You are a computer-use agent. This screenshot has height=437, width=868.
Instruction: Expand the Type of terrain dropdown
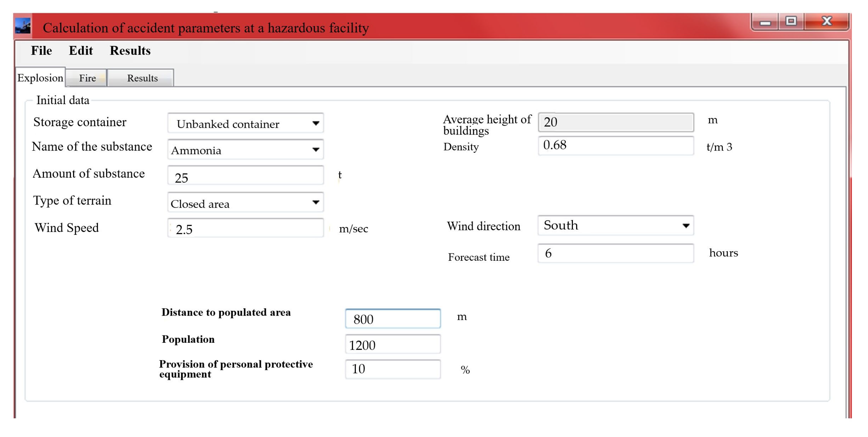click(315, 202)
